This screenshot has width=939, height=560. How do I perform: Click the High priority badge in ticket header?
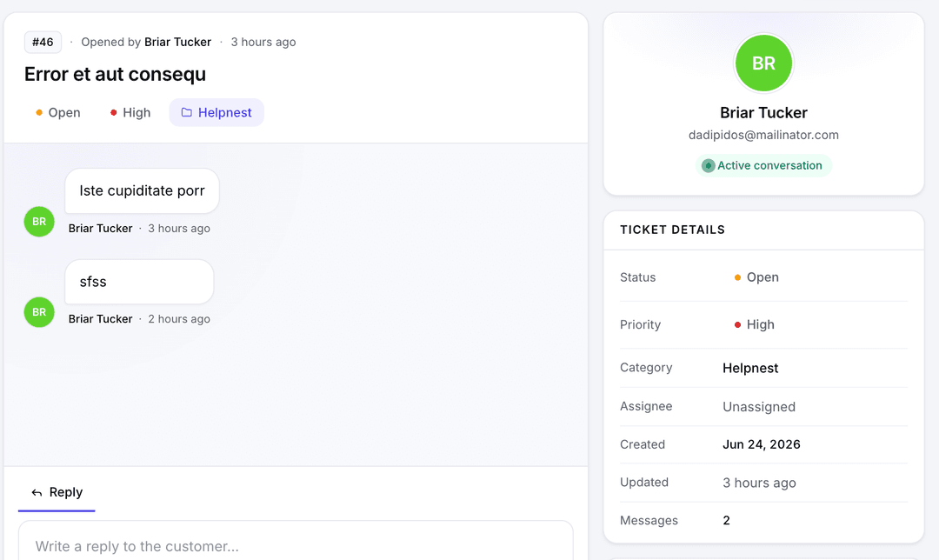point(130,112)
